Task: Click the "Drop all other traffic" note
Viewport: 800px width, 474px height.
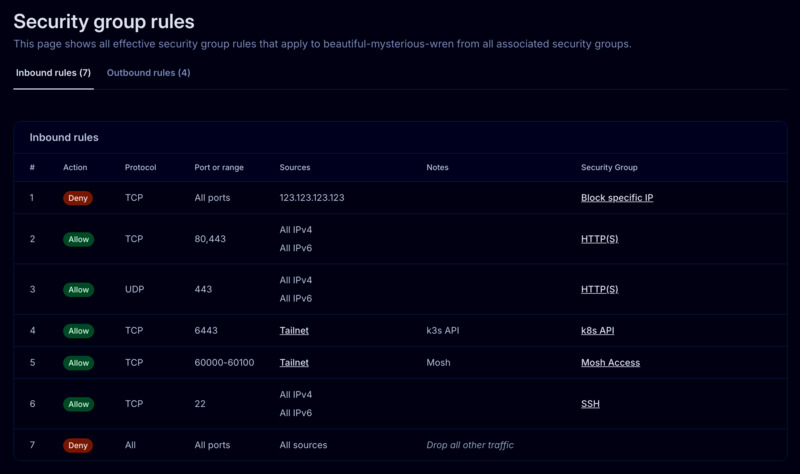Action: pos(470,445)
